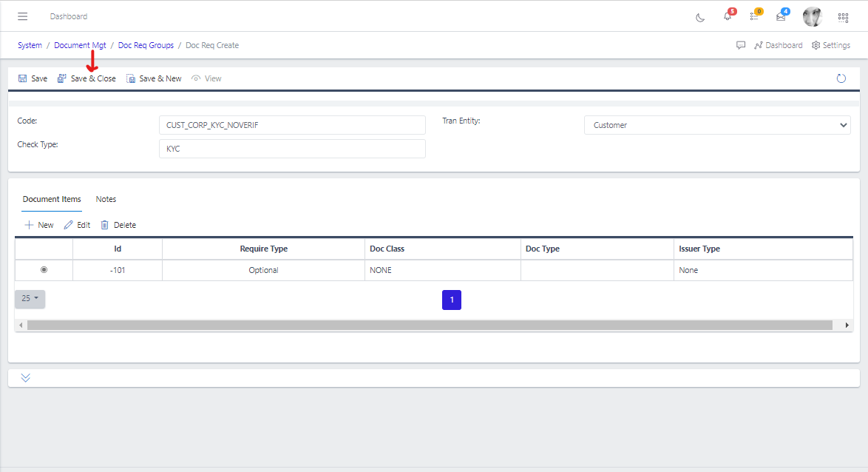
Task: Switch to the Notes tab
Action: [106, 200]
